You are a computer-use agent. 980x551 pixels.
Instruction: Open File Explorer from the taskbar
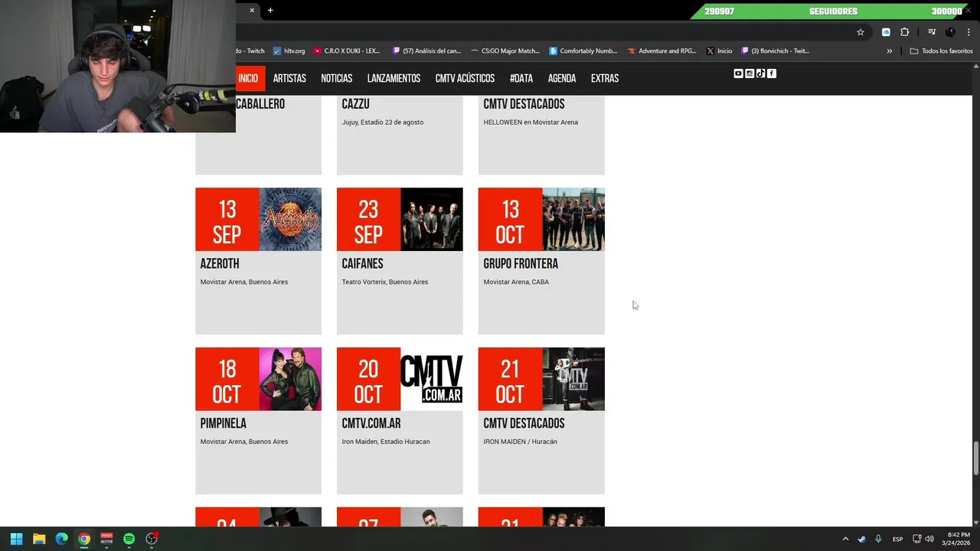coord(39,539)
